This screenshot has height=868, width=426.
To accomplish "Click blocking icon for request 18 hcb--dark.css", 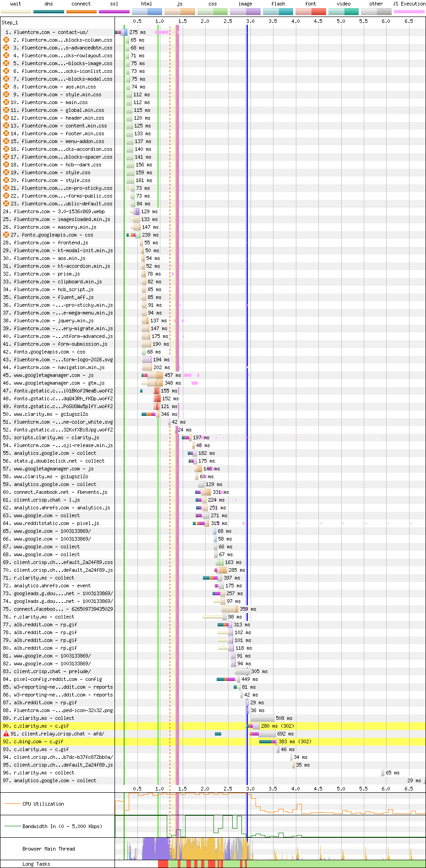I will (6, 165).
